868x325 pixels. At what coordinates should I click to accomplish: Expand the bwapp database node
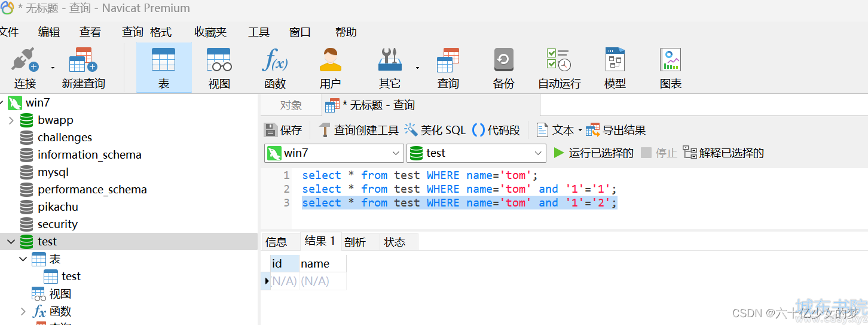[11, 120]
